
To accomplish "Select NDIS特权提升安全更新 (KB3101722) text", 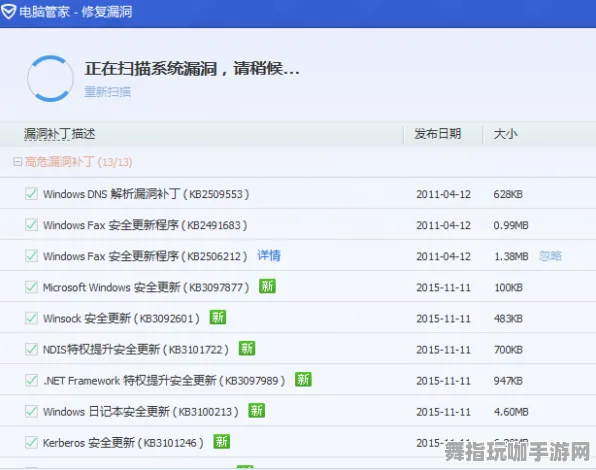I will point(136,350).
